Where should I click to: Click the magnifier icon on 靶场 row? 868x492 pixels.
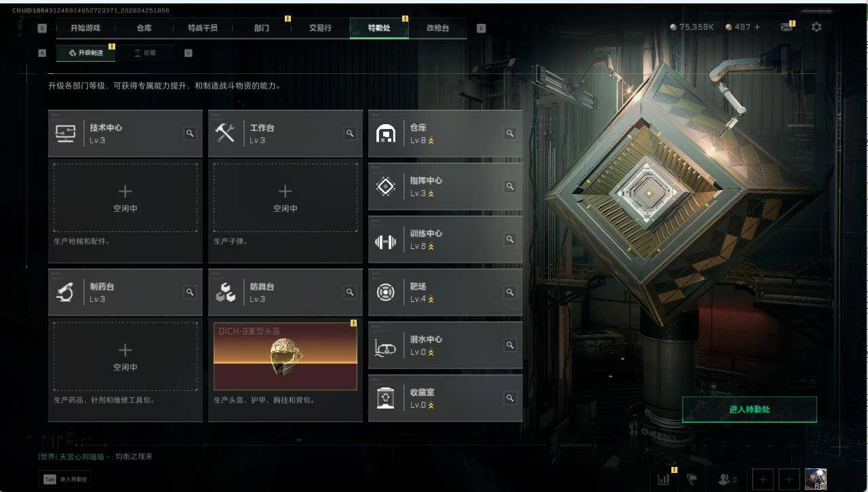[x=510, y=292]
